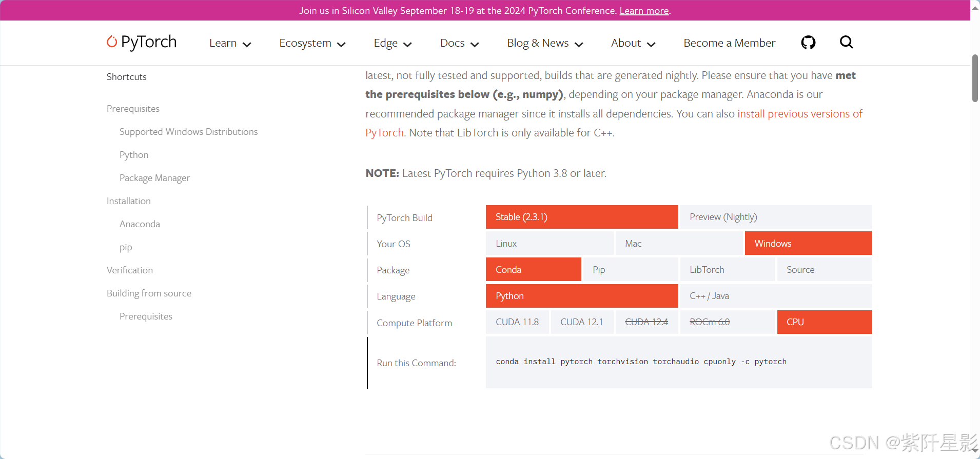
Task: Expand the Blog & News chevron
Action: pos(579,45)
